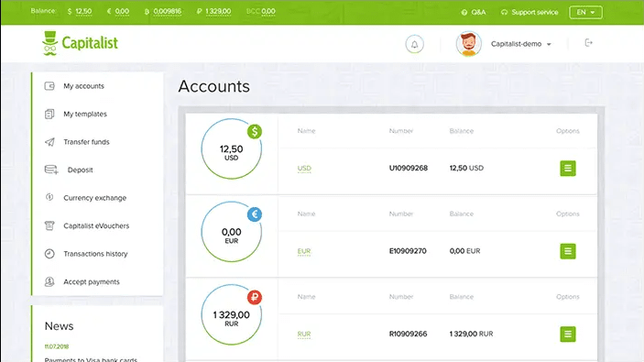Click account number U10909268
The height and width of the screenshot is (362, 644).
click(409, 168)
